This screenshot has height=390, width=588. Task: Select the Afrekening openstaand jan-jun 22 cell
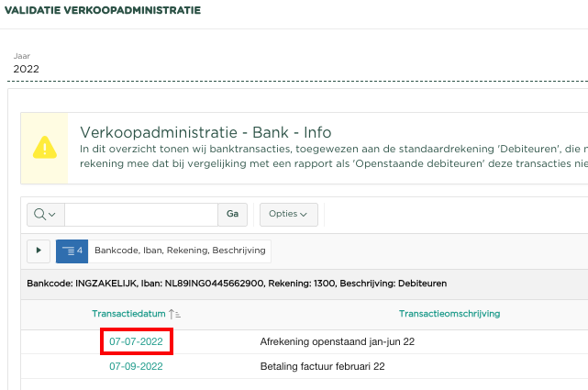[332, 342]
